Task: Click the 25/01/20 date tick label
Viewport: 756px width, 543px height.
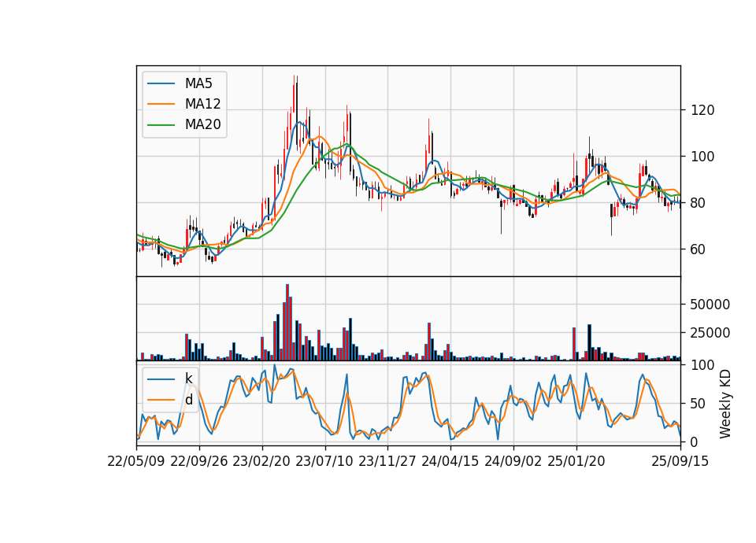Action: pos(576,461)
